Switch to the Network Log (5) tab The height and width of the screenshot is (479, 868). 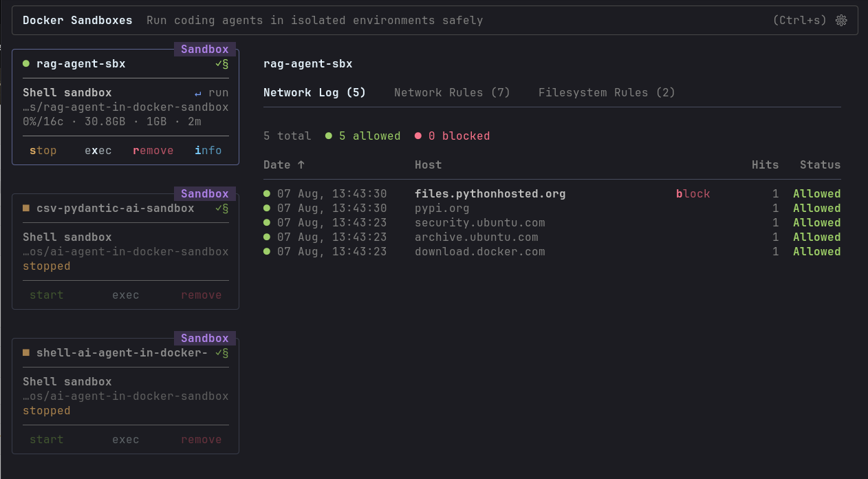(314, 93)
